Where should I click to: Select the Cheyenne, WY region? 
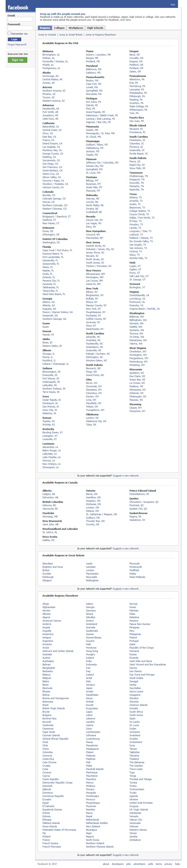click(137, 411)
